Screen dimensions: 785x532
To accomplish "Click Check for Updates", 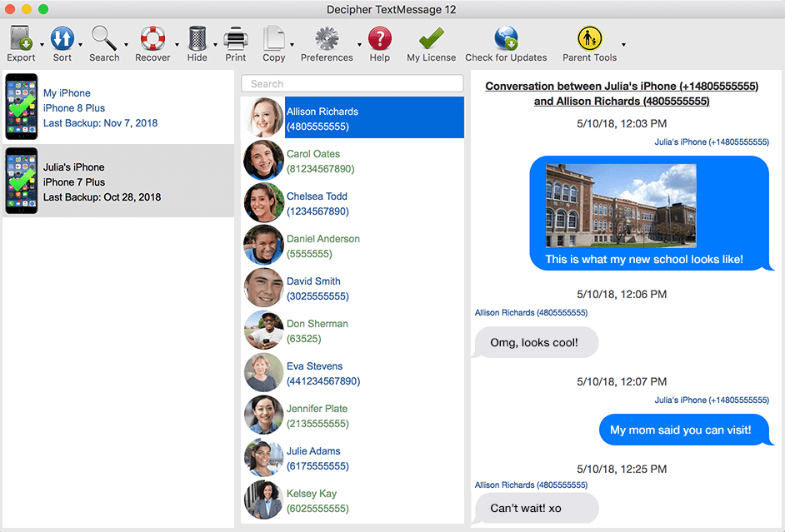I will click(506, 37).
